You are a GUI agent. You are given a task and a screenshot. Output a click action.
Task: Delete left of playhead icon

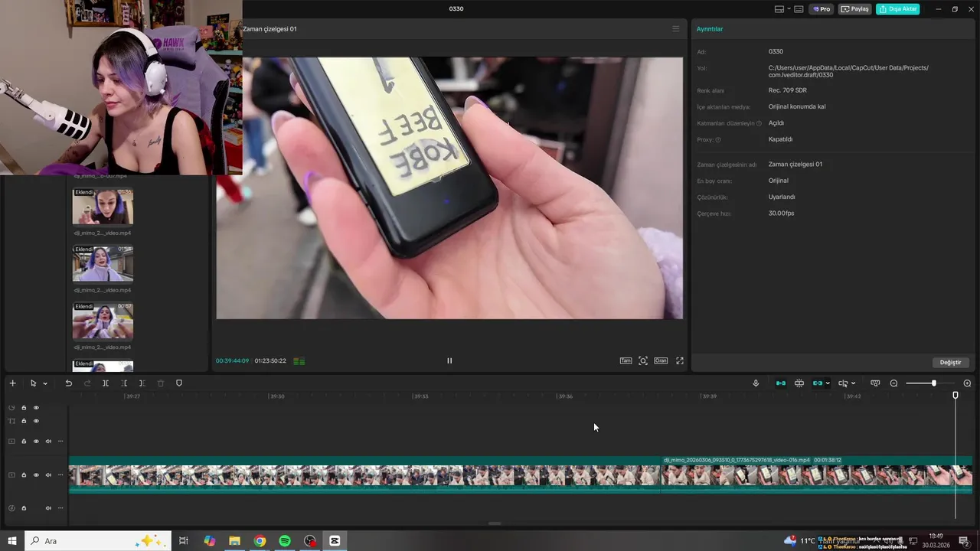coord(124,383)
